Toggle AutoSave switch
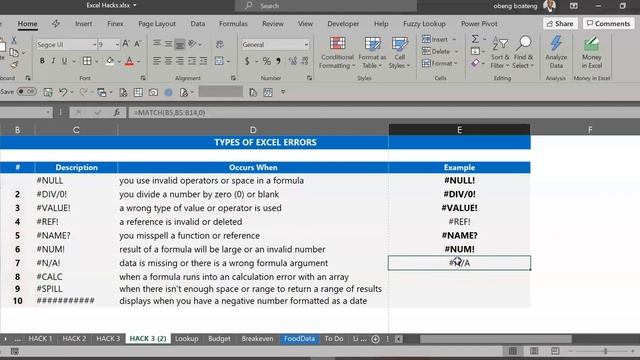 27,91
